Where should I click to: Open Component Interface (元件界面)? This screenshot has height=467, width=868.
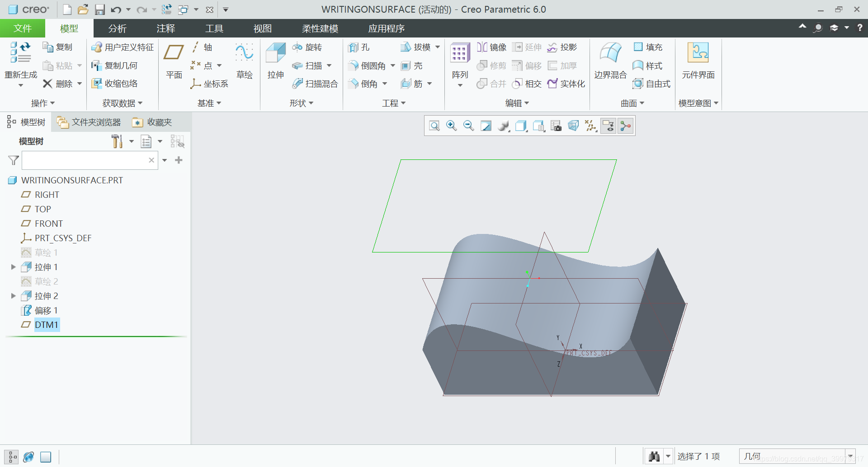click(x=698, y=61)
